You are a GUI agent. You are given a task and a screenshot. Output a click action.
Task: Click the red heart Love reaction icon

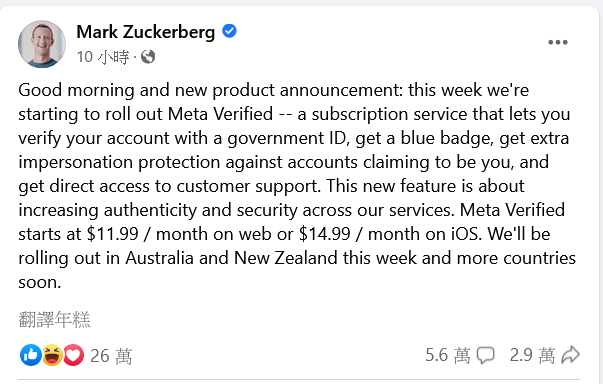tap(73, 355)
